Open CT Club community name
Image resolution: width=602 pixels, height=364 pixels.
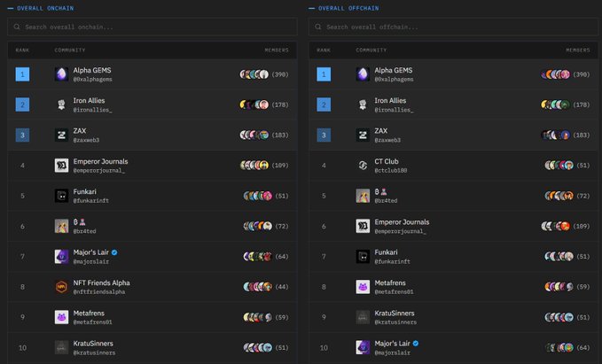click(387, 161)
